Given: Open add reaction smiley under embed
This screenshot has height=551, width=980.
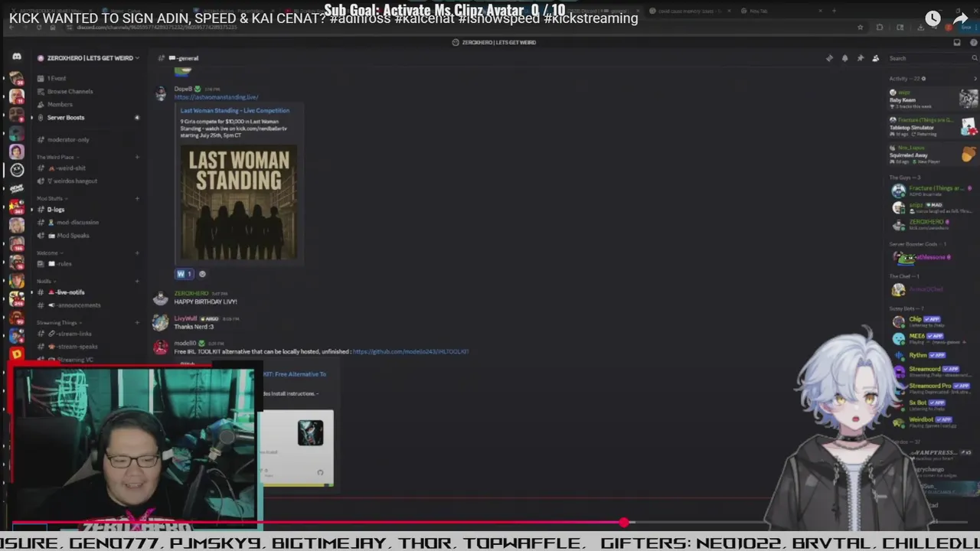Looking at the screenshot, I should [x=202, y=274].
